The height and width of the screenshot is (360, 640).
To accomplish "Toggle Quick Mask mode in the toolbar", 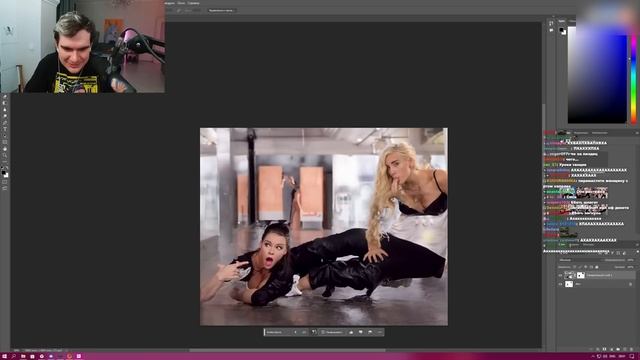I will pos(5,182).
